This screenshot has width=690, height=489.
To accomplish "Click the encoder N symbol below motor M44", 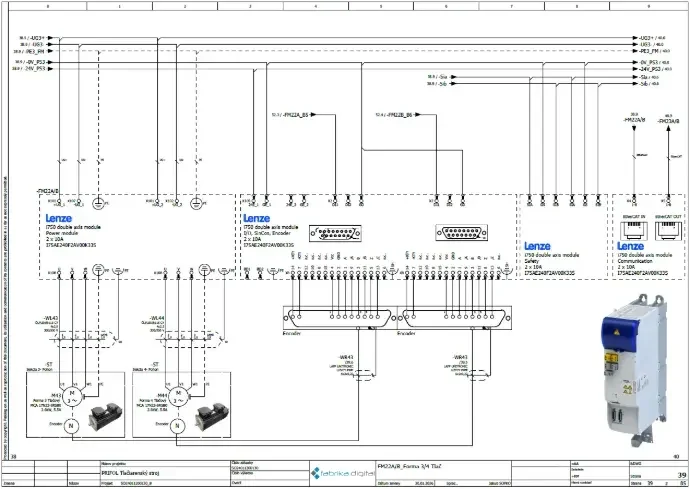I will [x=177, y=426].
